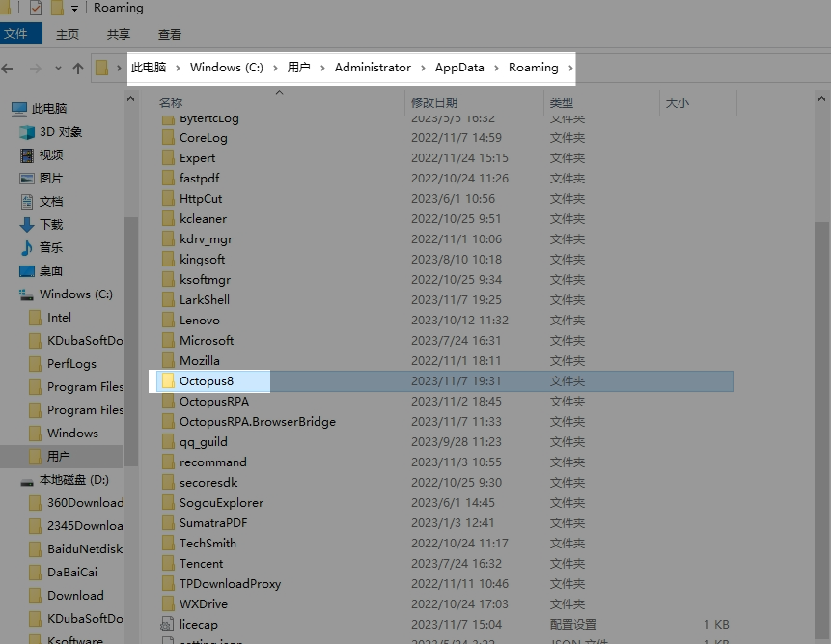Click the fastpdf folder icon
Screen dimensions: 831x644
tap(168, 178)
